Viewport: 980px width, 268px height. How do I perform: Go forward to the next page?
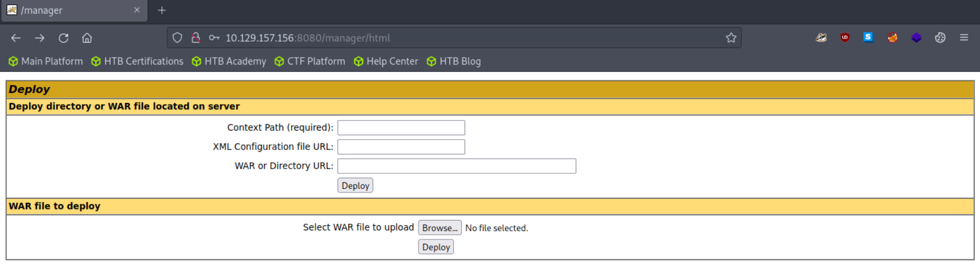[40, 38]
